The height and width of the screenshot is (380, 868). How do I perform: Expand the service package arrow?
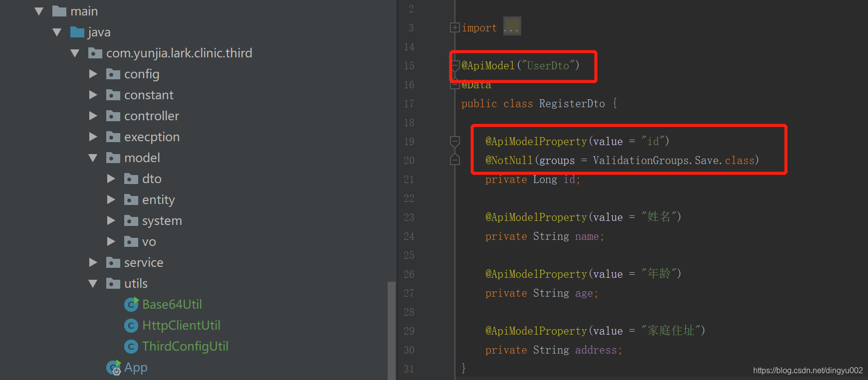pos(93,262)
